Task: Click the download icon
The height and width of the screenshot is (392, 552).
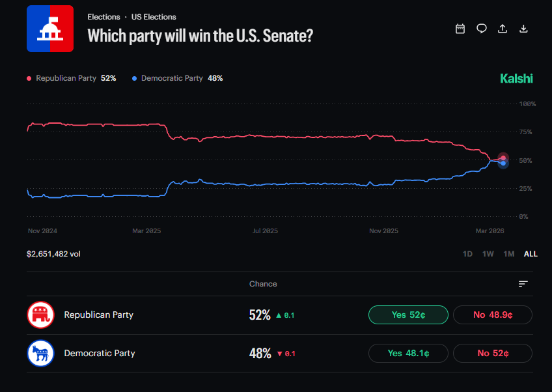Action: click(523, 29)
